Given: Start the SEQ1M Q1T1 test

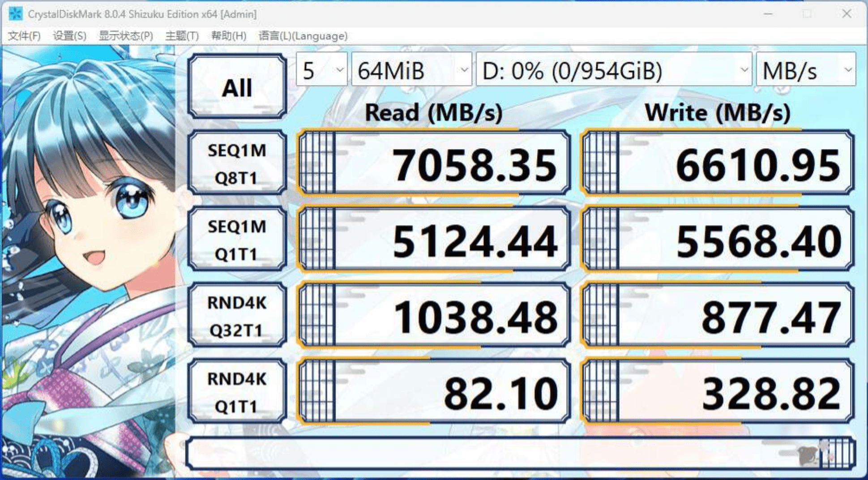Looking at the screenshot, I should click(x=237, y=239).
